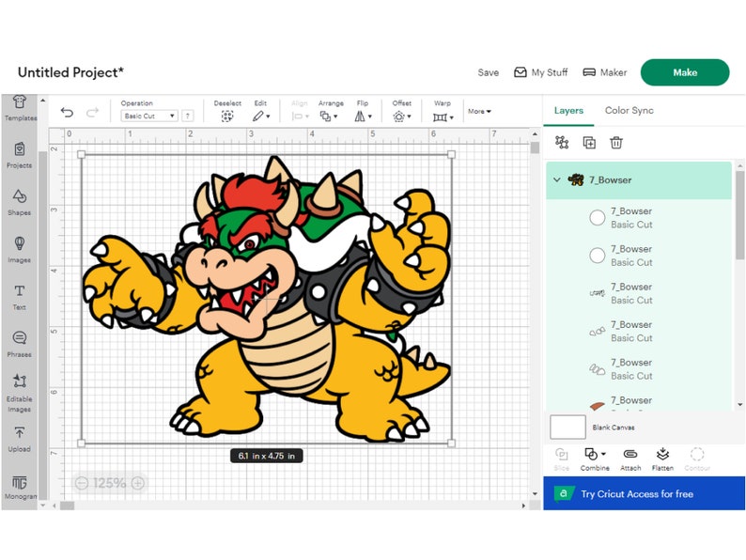This screenshot has height=560, width=746.
Task: Switch to the Layers tab
Action: click(568, 110)
